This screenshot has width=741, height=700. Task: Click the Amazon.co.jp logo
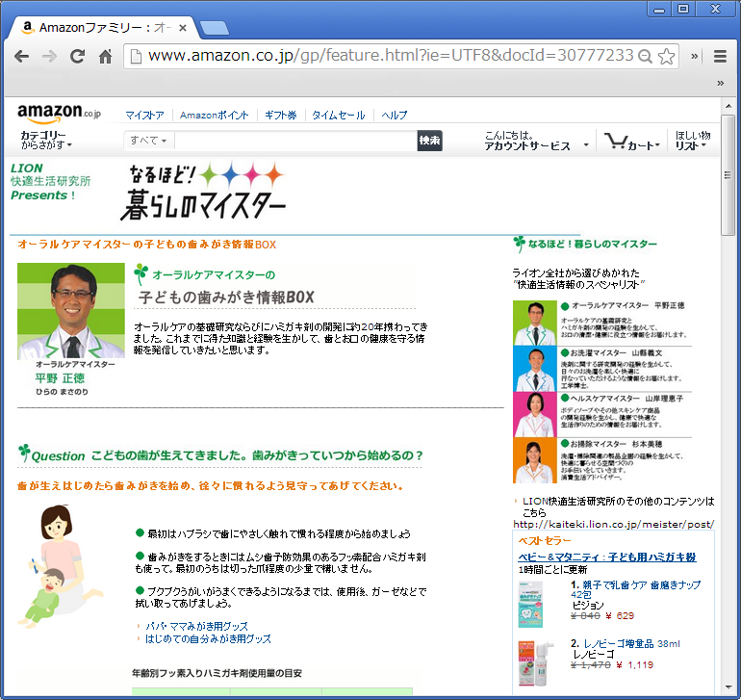[x=58, y=113]
